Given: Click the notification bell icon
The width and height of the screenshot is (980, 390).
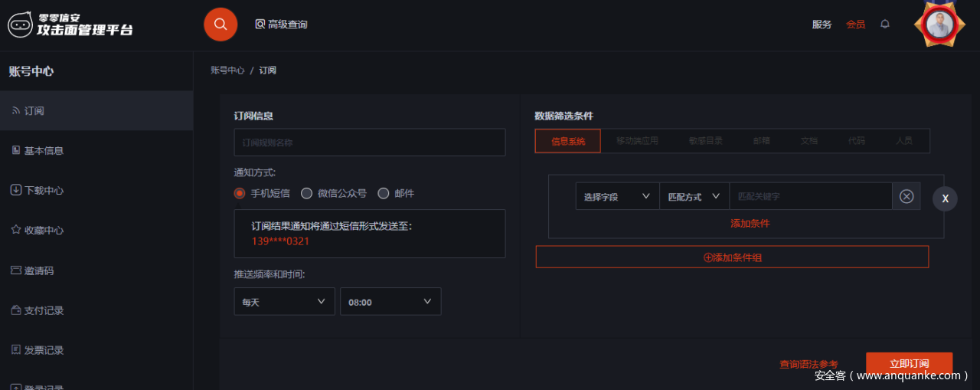Looking at the screenshot, I should (885, 24).
